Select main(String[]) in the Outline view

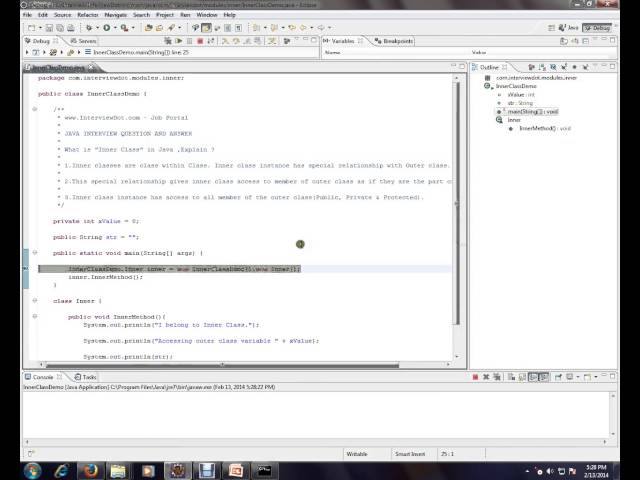(x=532, y=111)
